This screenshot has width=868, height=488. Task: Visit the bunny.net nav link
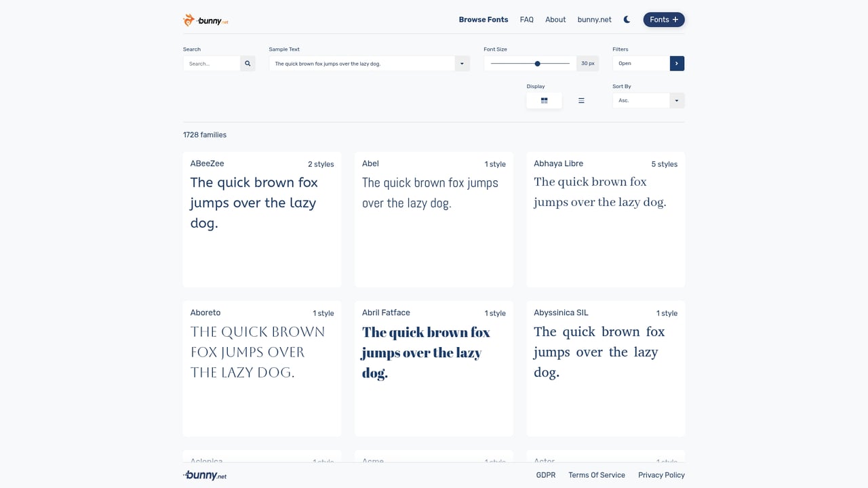pos(594,20)
